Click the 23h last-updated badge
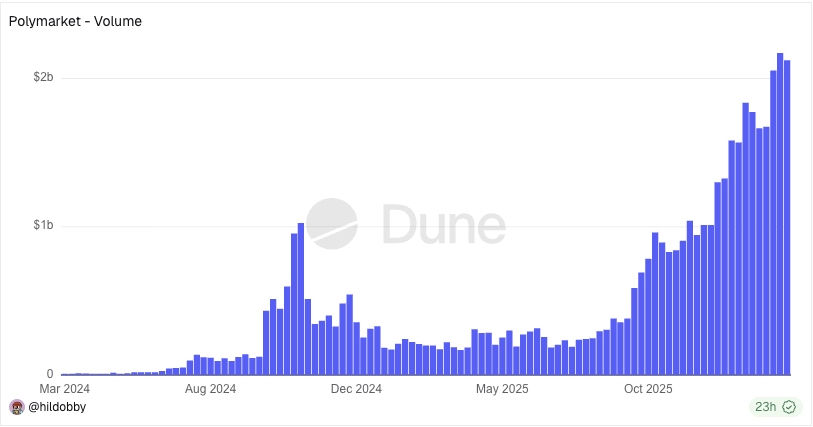The image size is (813, 427). (x=776, y=407)
